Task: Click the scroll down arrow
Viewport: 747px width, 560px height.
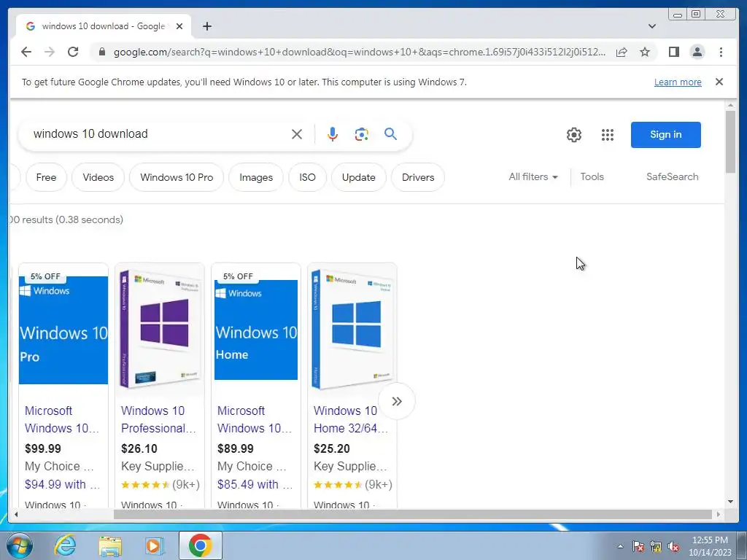Action: (x=730, y=502)
